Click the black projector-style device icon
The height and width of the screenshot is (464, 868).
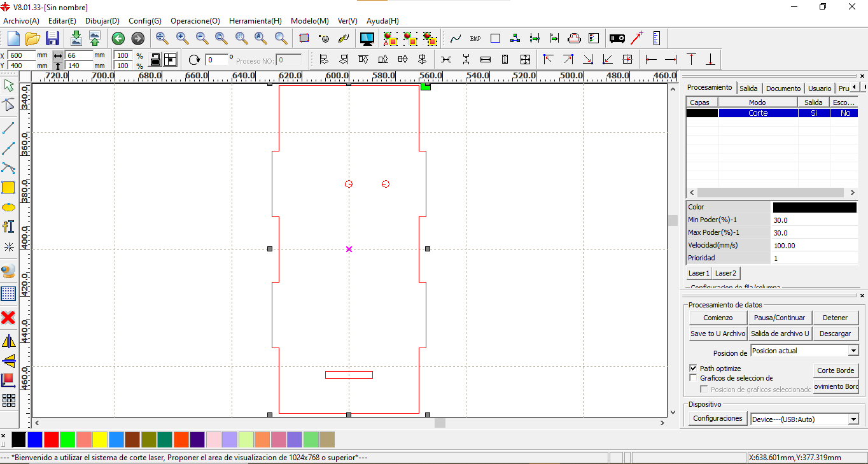coord(617,39)
